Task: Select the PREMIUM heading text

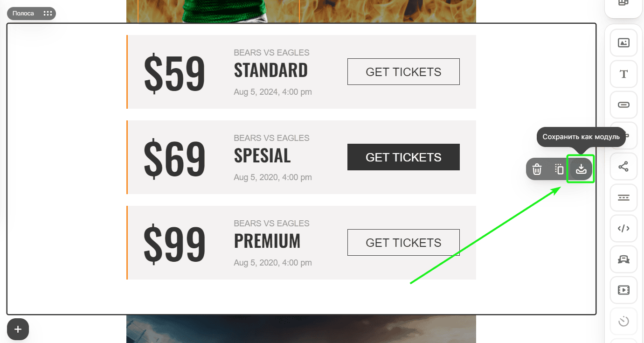Action: [267, 241]
